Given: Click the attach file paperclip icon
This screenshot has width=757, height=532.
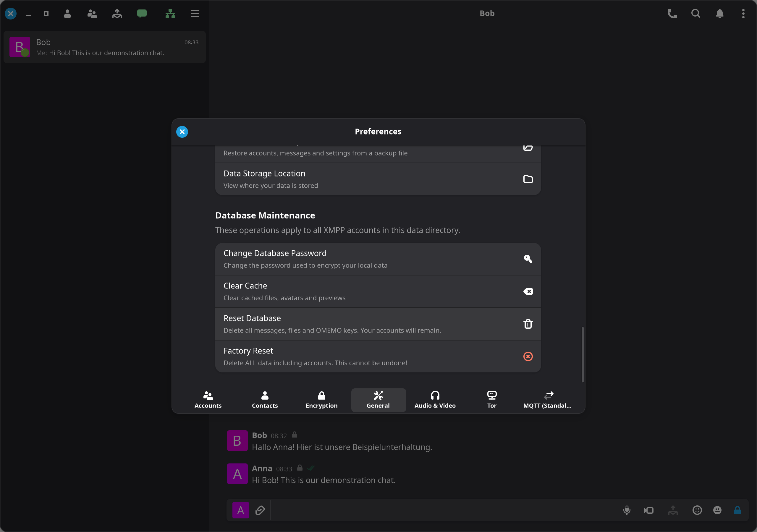Looking at the screenshot, I should (260, 510).
